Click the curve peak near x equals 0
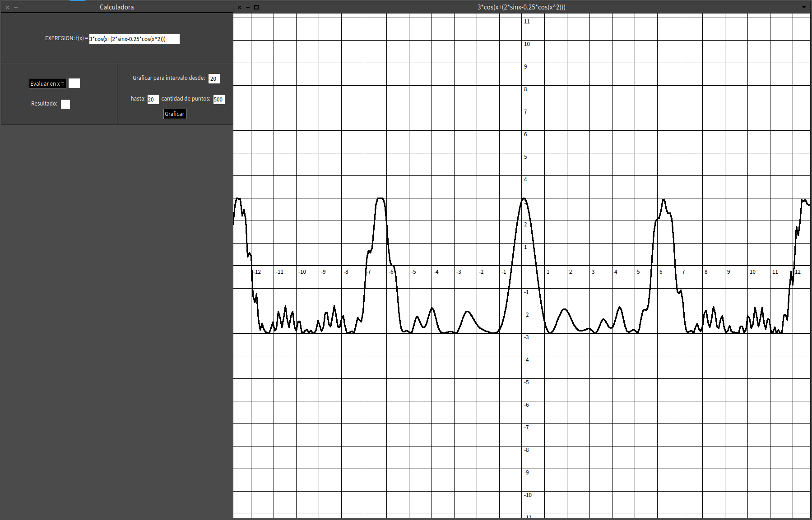 523,198
